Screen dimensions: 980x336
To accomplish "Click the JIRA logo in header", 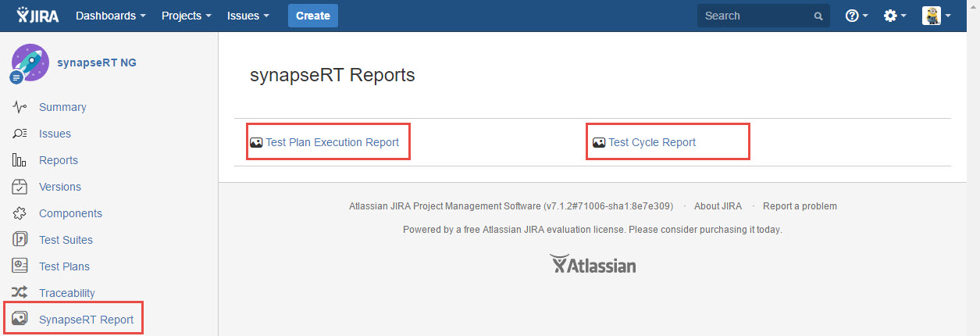I will point(38,16).
